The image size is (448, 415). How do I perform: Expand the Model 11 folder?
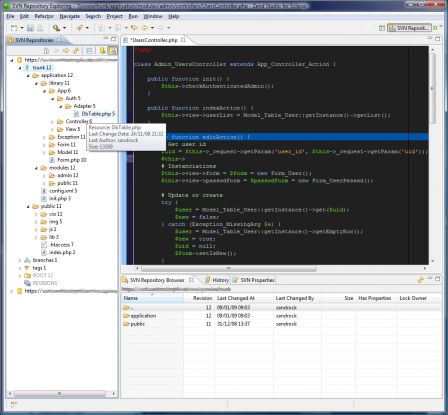44,152
